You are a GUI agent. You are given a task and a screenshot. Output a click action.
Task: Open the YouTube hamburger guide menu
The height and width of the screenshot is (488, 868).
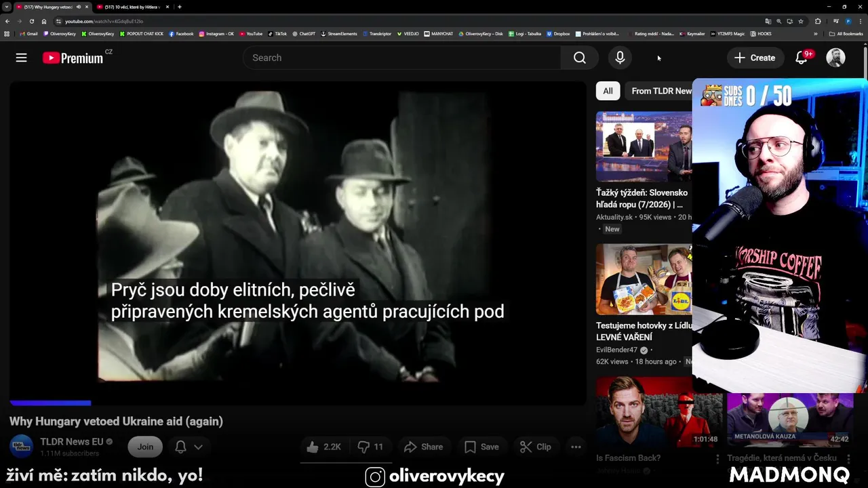(x=21, y=58)
